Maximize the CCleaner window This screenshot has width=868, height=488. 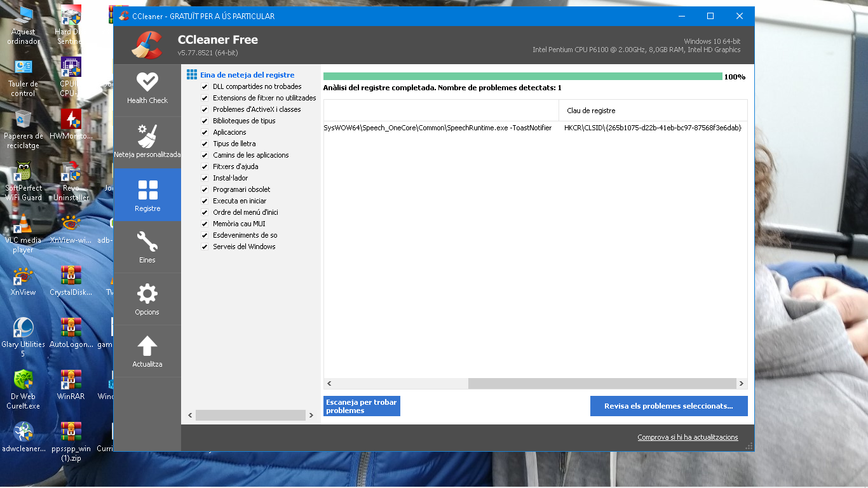pyautogui.click(x=710, y=16)
